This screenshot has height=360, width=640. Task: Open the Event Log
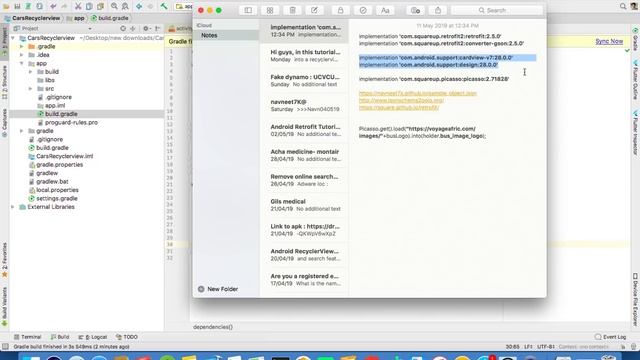pos(611,337)
